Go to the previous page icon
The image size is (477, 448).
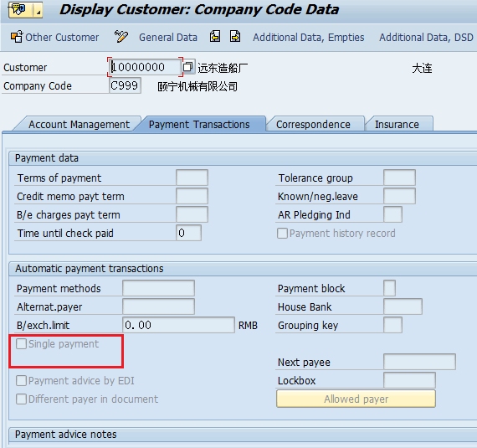(x=215, y=37)
